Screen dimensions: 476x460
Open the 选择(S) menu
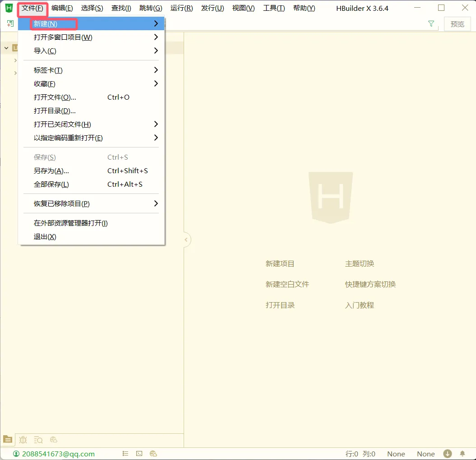click(x=92, y=8)
